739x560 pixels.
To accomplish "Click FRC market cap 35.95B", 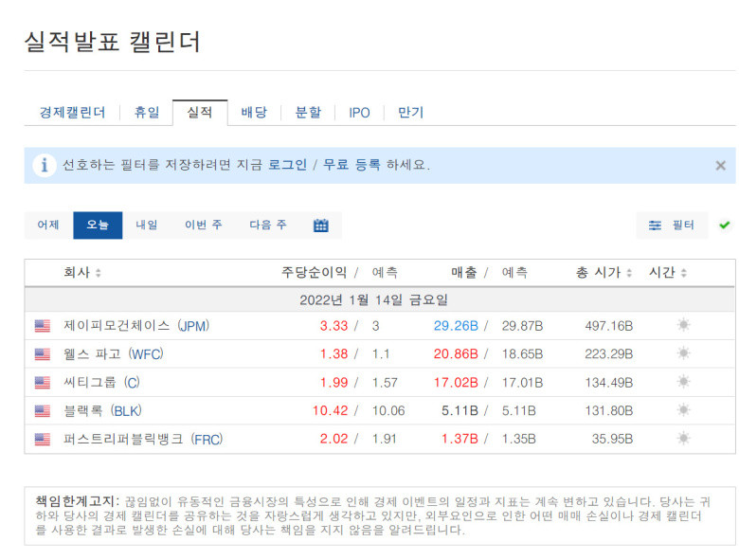I will pos(612,440).
